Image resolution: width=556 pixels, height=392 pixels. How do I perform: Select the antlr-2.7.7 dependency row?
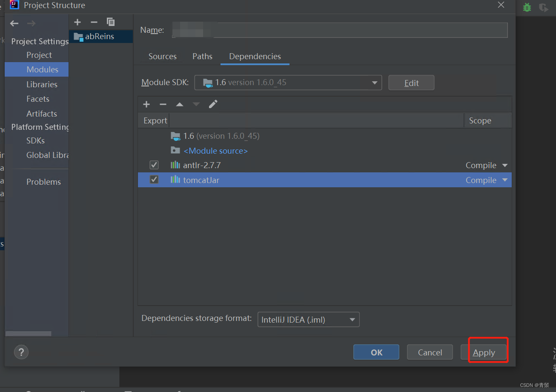point(325,165)
